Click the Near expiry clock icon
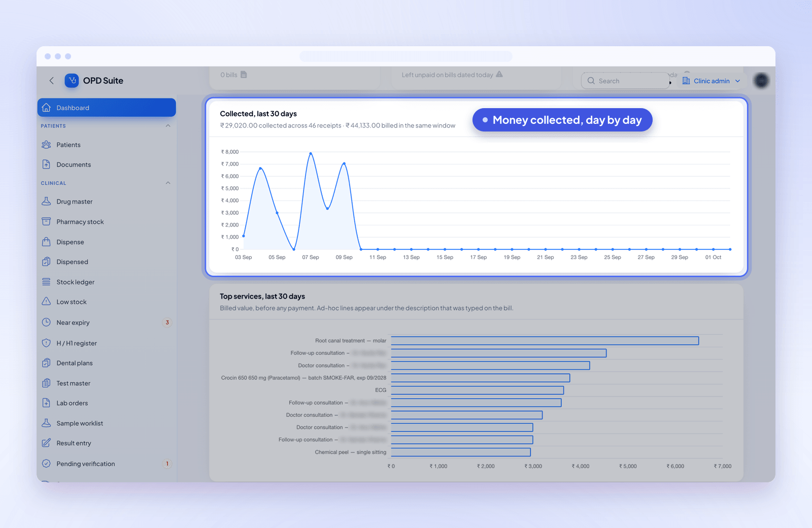The height and width of the screenshot is (528, 812). [46, 322]
